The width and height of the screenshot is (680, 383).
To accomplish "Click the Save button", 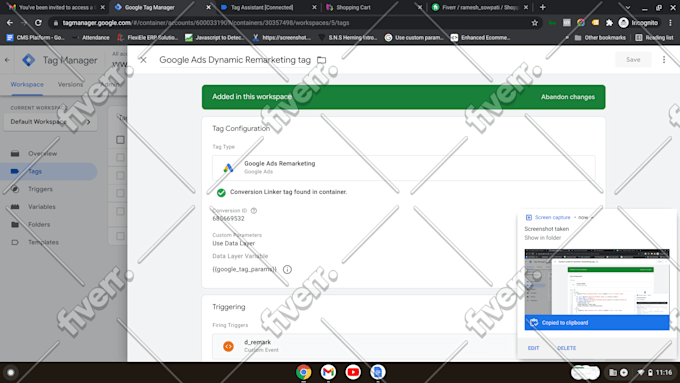I will coord(633,59).
